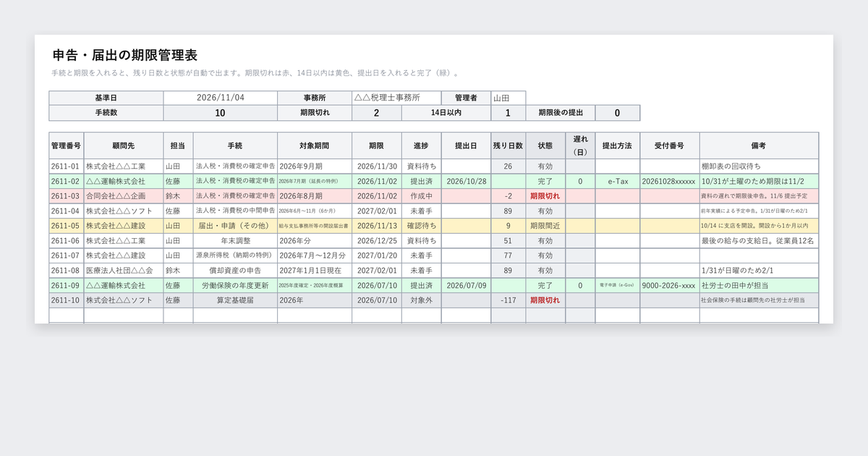Viewport: 868px width, 456px height.
Task: Select the 対象期間 column header
Action: pos(315,145)
